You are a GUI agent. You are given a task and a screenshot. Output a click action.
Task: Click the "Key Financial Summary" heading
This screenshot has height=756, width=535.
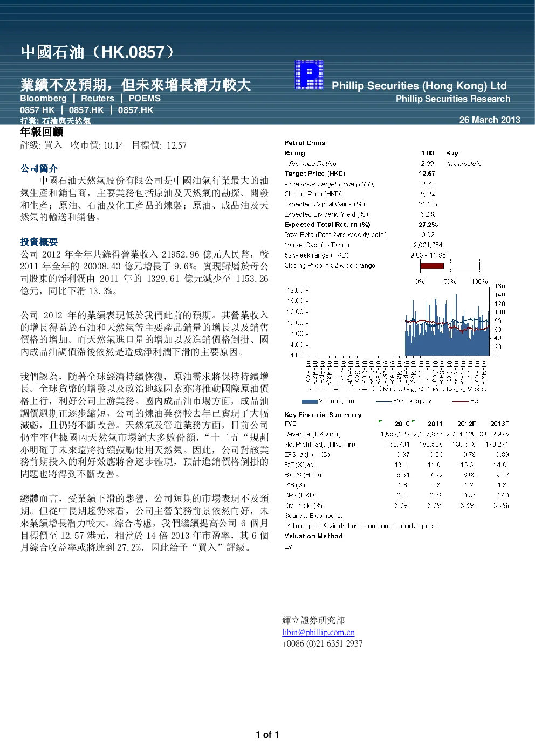(x=323, y=415)
